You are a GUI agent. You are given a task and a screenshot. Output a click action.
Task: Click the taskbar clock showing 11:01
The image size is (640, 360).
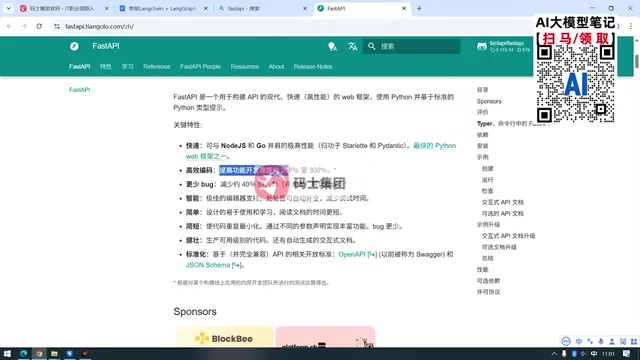pyautogui.click(x=608, y=354)
